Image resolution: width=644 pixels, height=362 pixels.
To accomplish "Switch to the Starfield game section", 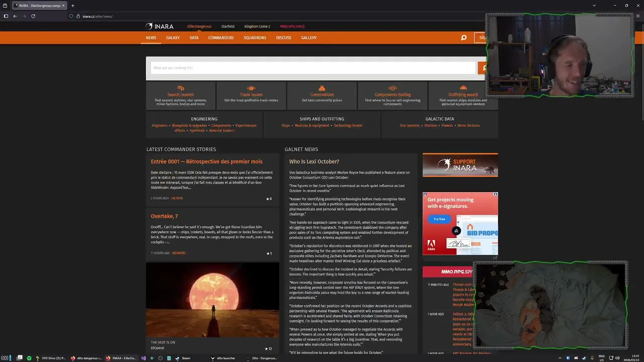I will tap(227, 26).
